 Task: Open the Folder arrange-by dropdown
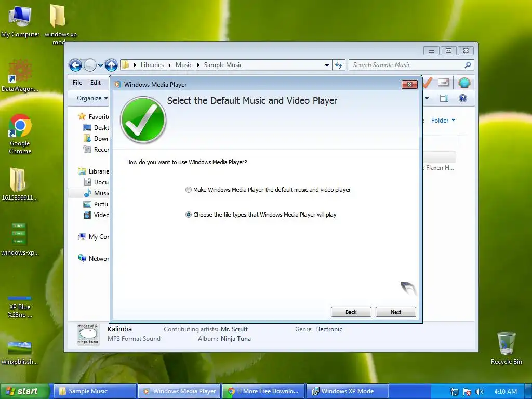pyautogui.click(x=443, y=121)
